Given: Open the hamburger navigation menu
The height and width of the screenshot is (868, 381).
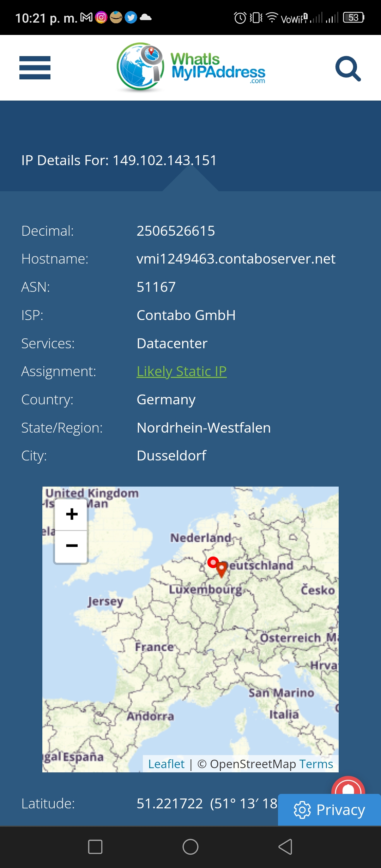Looking at the screenshot, I should (x=35, y=68).
